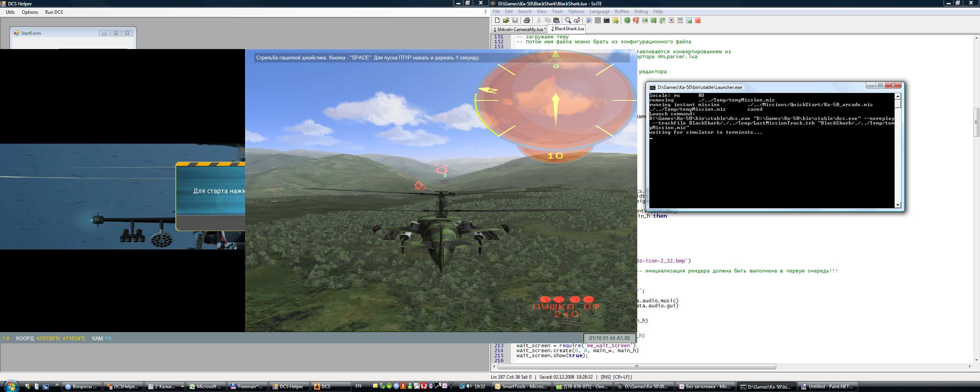Open the '2 Кальк...' taskbar group dropdown

tap(182, 387)
